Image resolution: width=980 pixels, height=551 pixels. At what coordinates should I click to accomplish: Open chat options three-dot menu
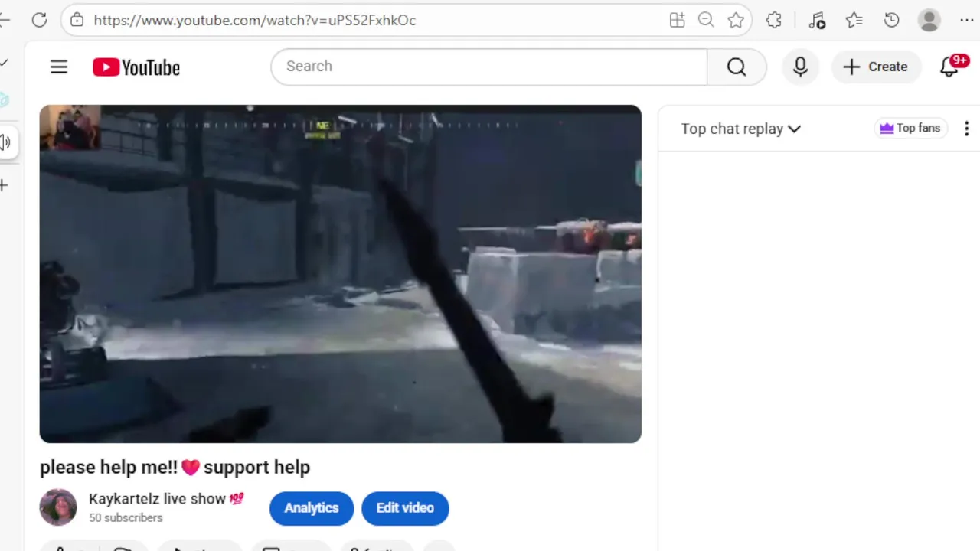click(967, 129)
